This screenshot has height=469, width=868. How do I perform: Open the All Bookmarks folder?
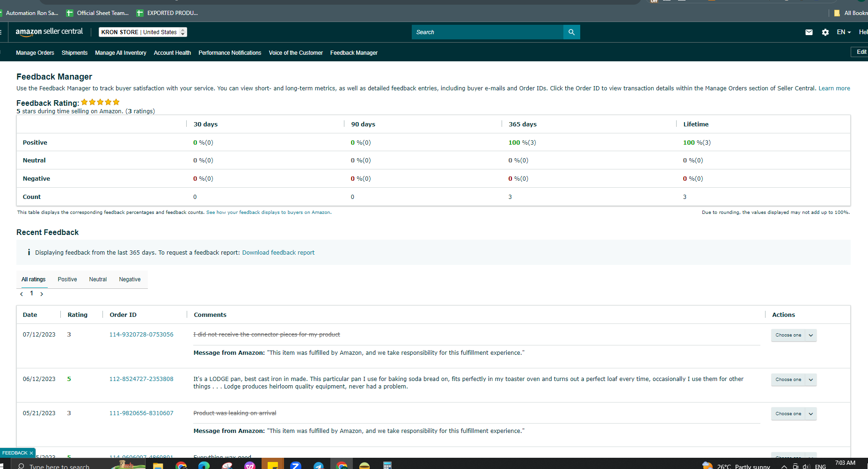point(851,13)
